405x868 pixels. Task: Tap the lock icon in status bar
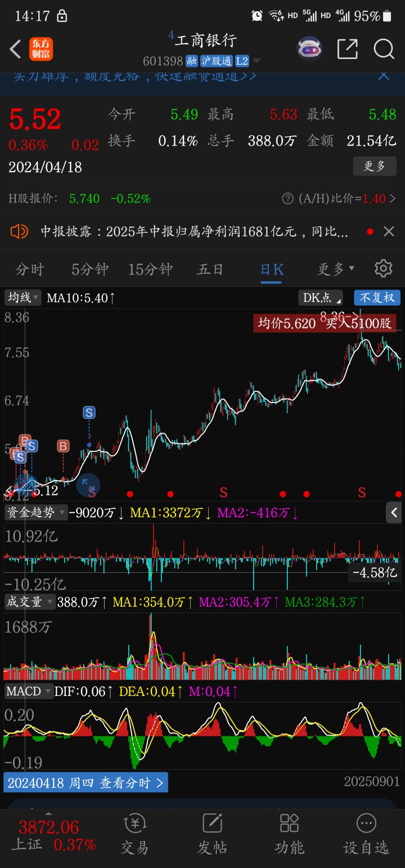pyautogui.click(x=62, y=16)
